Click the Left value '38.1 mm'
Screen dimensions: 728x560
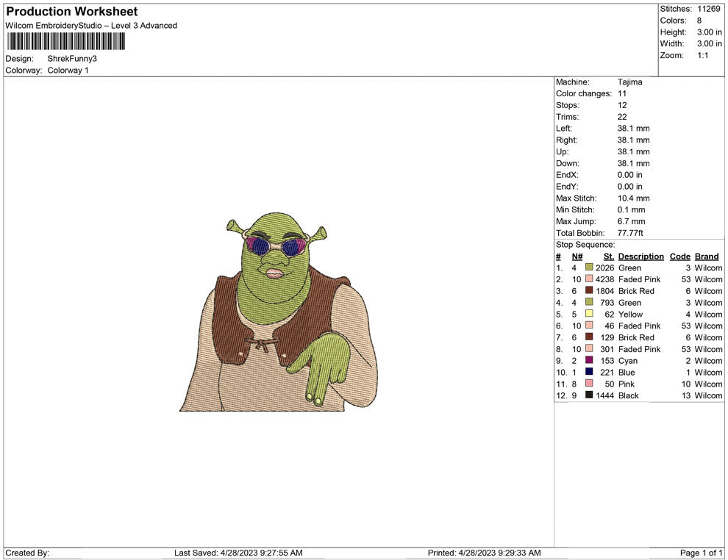(633, 129)
